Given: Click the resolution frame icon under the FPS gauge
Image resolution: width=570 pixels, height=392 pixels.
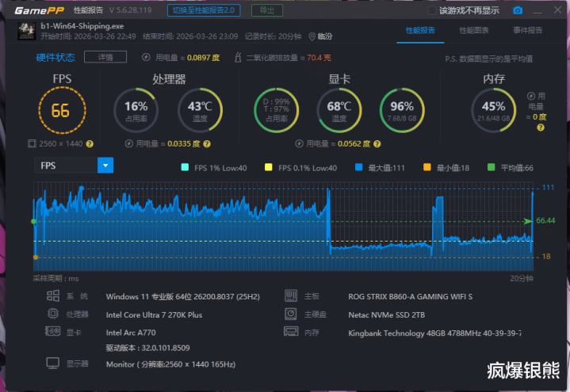Looking at the screenshot, I should click(x=32, y=144).
